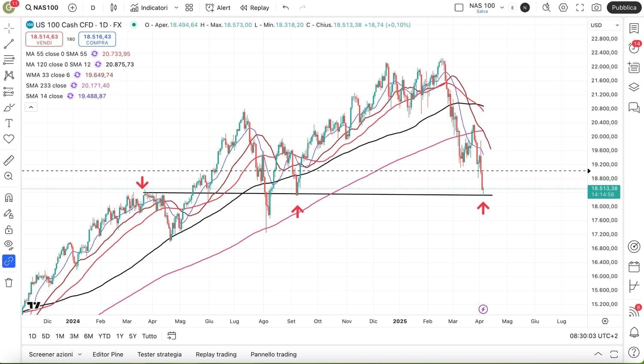
Task: Click the trash icon to remove drawings
Action: (9, 282)
